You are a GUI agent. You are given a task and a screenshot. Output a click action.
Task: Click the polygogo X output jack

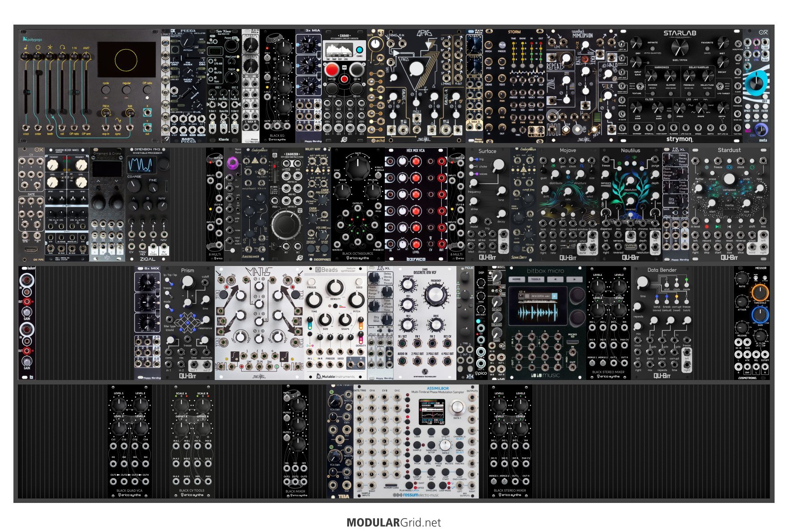pyautogui.click(x=147, y=113)
